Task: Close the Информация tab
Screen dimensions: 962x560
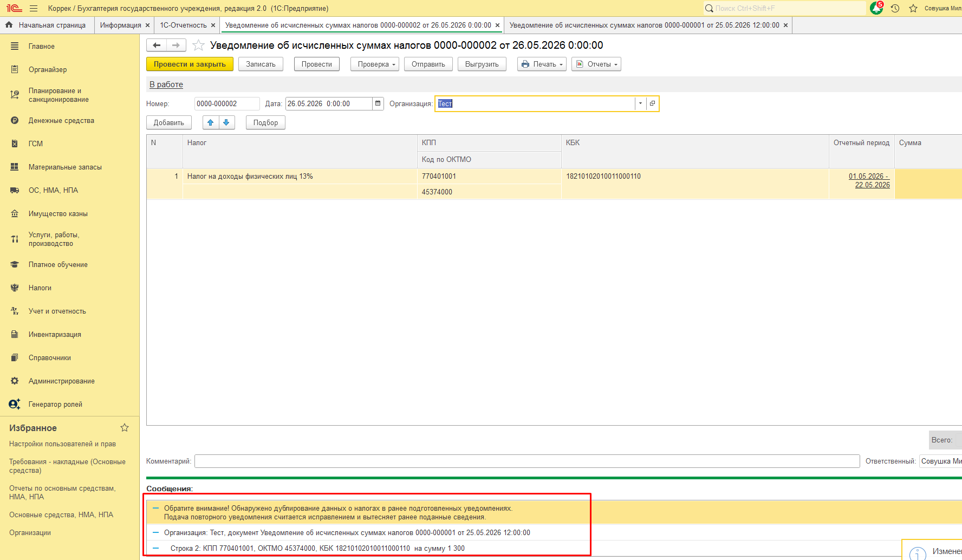Action: point(147,25)
